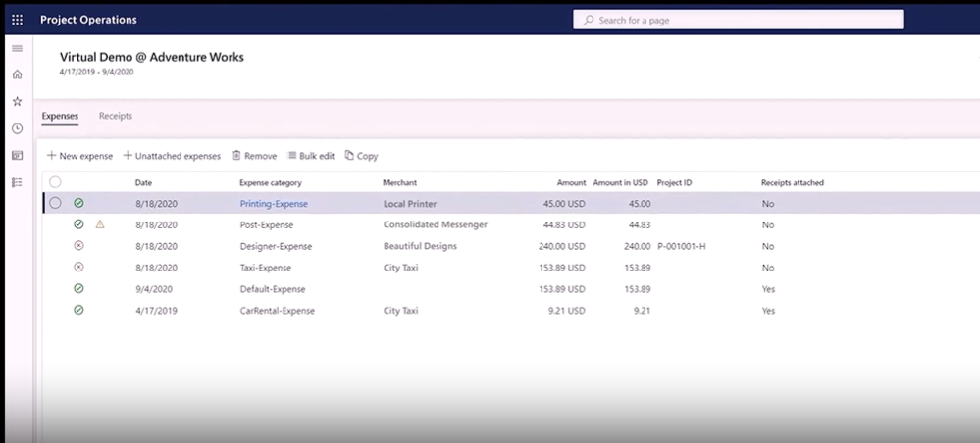Click rejected status icon on Designer-Expense row

pos(78,246)
